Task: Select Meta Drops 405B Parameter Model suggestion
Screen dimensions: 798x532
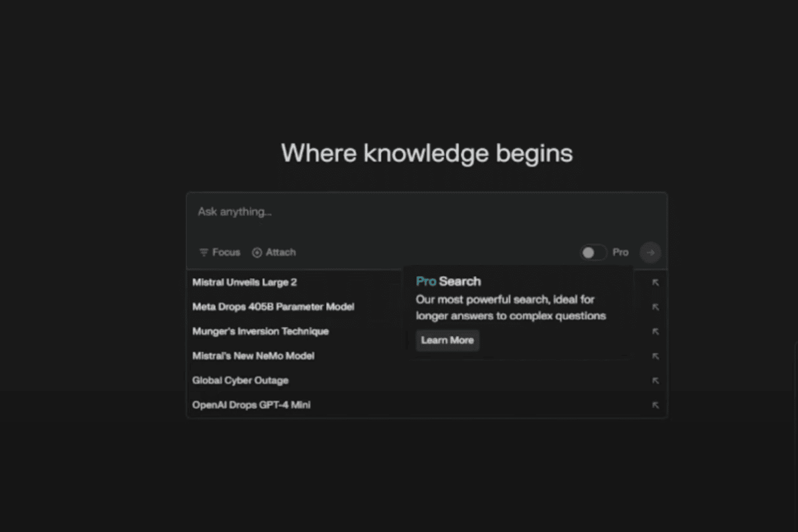Action: click(273, 307)
